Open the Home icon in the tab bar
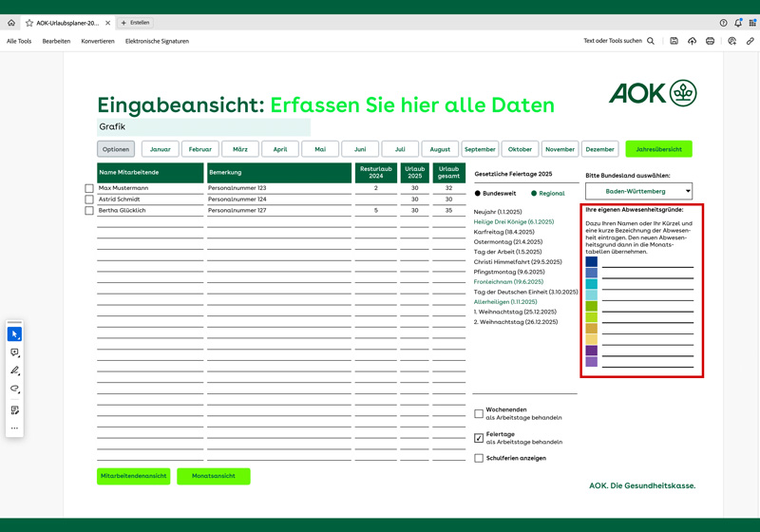This screenshot has width=760, height=532. point(11,23)
